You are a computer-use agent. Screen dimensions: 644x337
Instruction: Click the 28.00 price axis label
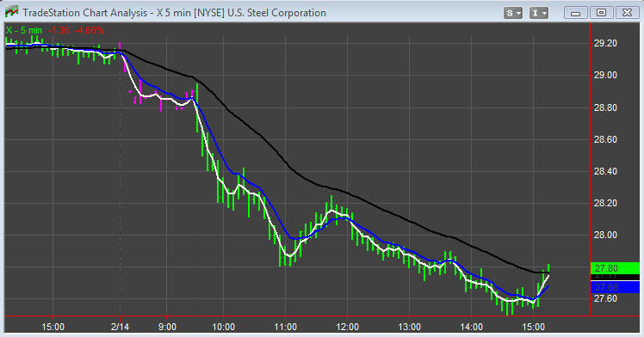[606, 235]
